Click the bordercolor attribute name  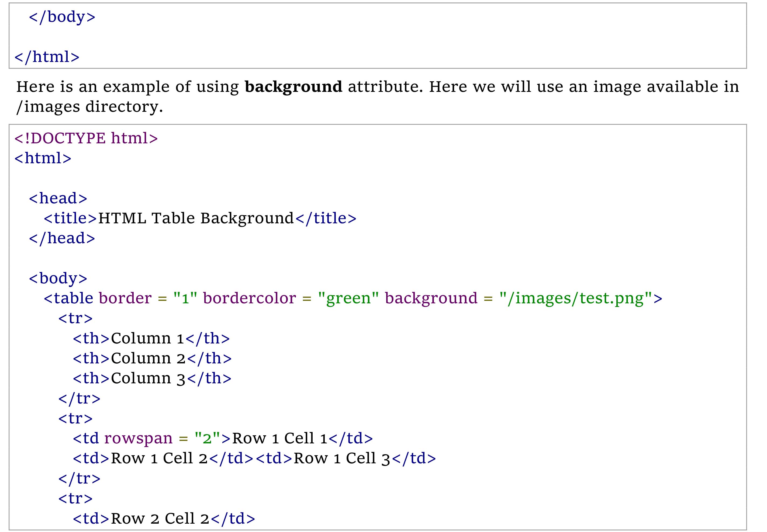point(250,298)
